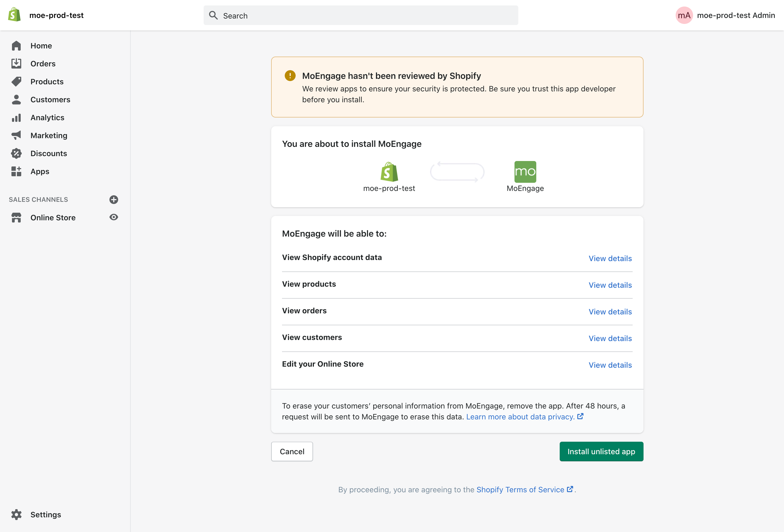
Task: Open Home in the sidebar
Action: pyautogui.click(x=41, y=46)
